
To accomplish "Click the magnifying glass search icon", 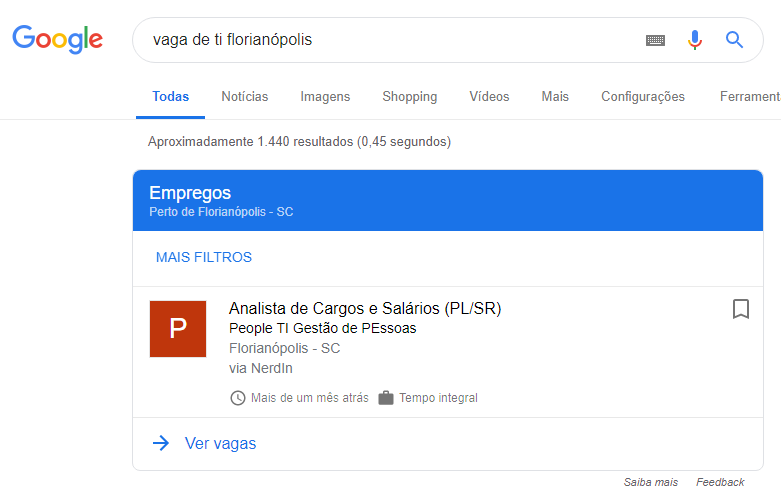I will pyautogui.click(x=734, y=40).
